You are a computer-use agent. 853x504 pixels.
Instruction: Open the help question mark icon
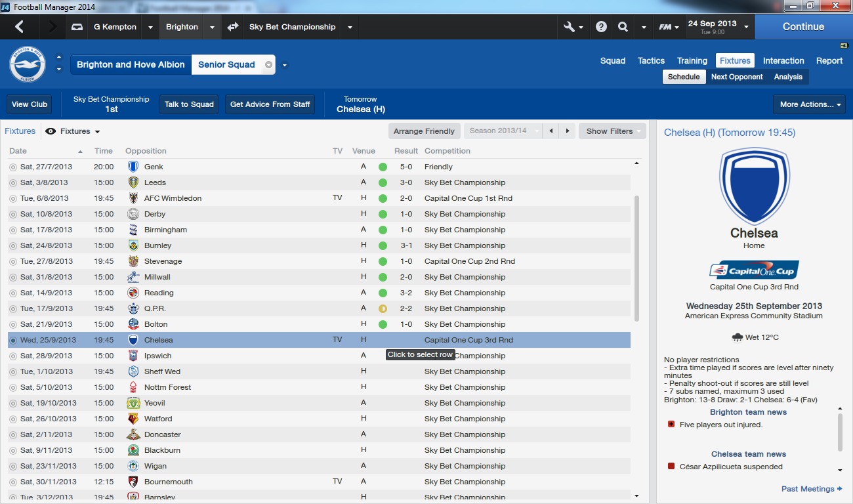pos(601,27)
